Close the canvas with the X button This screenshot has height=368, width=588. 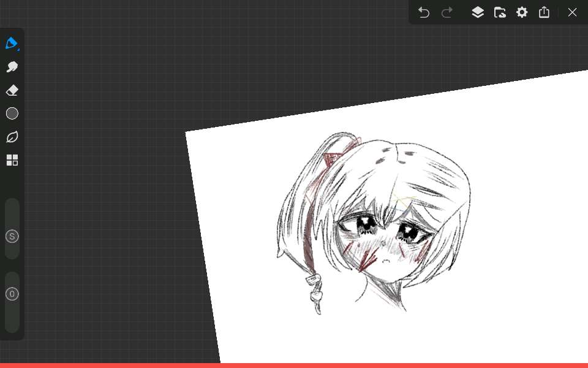(572, 12)
